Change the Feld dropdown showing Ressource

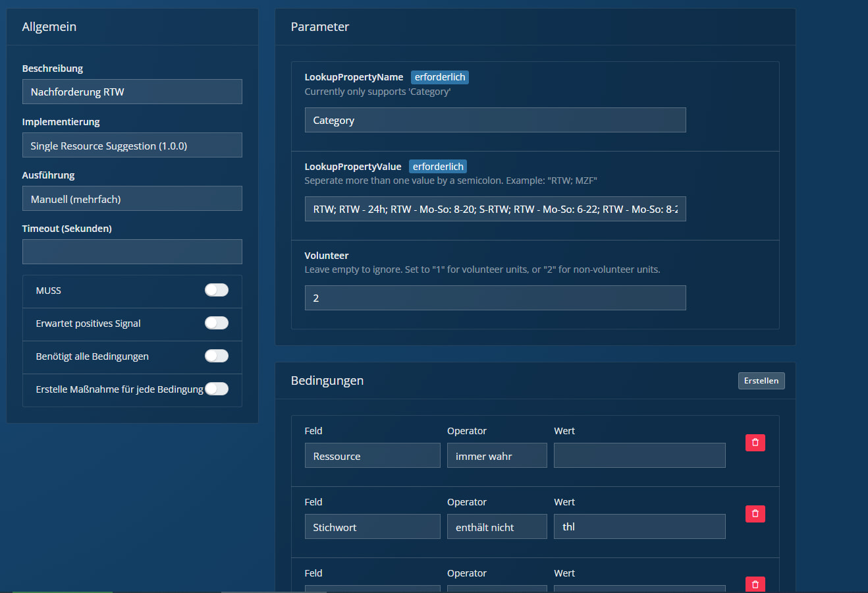(372, 456)
